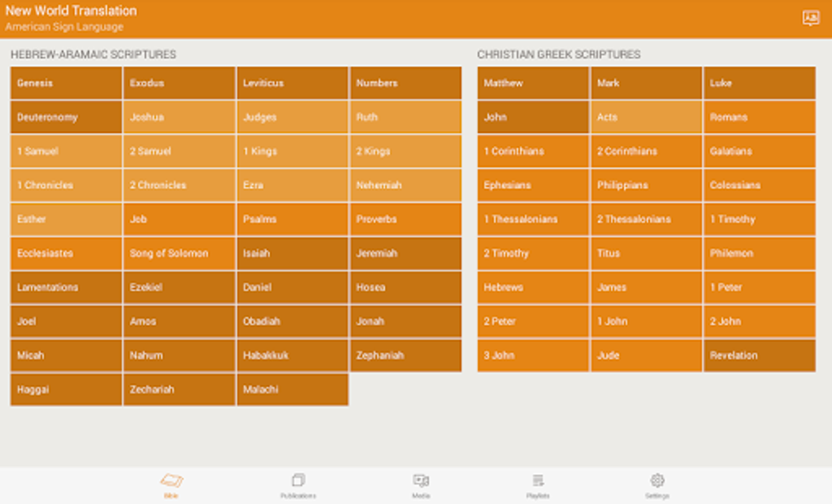Open 1 Corinthians
This screenshot has height=504, width=832.
click(x=532, y=151)
